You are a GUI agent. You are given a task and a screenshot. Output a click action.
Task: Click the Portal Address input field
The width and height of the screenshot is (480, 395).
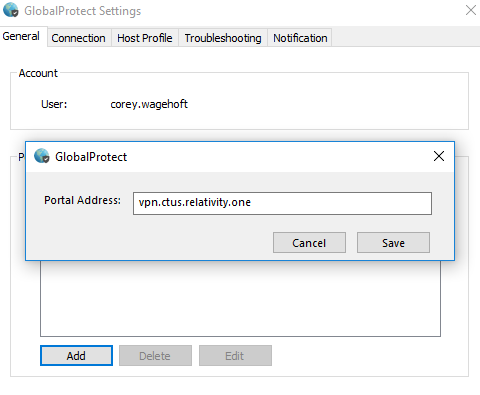click(282, 203)
